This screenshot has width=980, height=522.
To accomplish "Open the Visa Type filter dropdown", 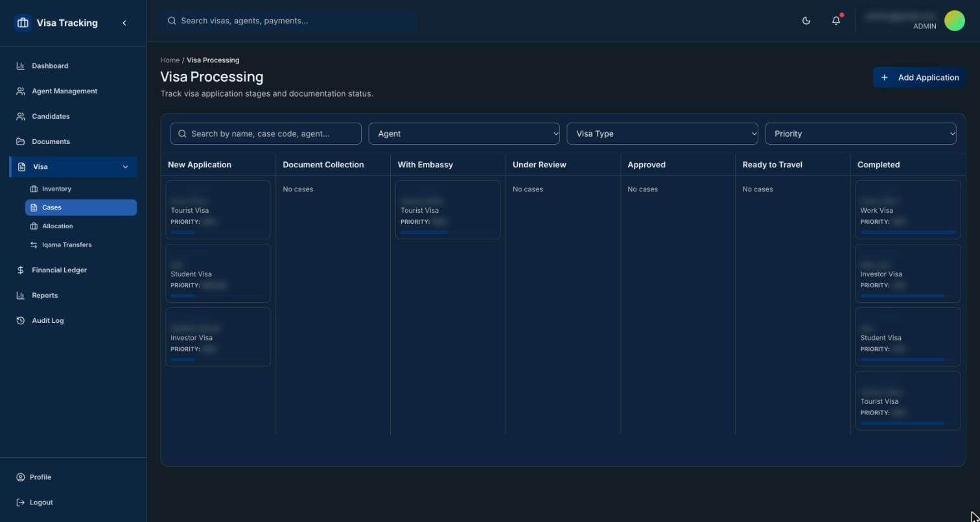I will click(662, 134).
